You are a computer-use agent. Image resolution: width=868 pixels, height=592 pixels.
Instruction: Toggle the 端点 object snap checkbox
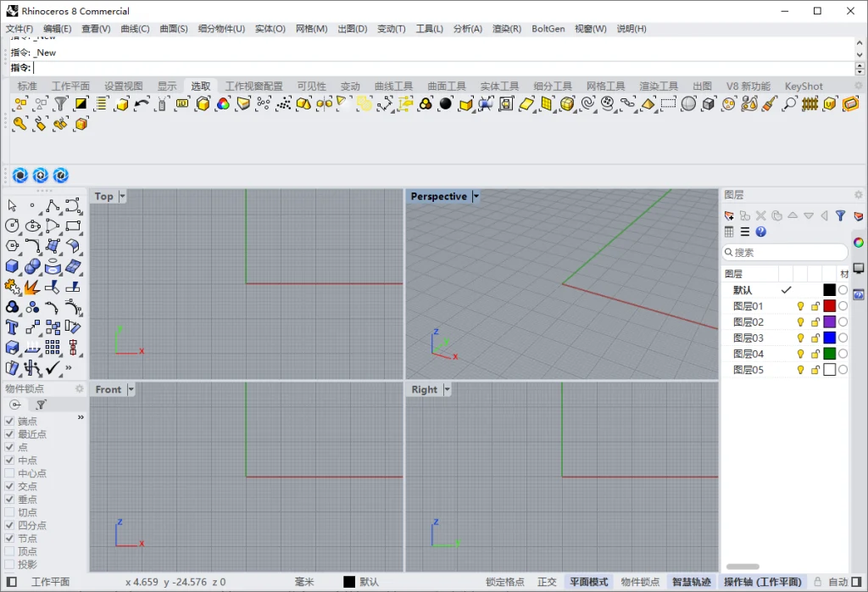click(9, 422)
